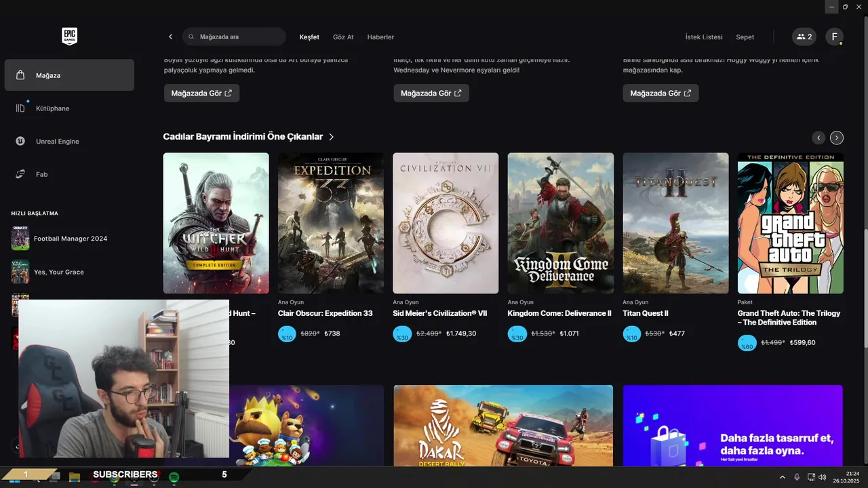Switch to the Haberler tab
This screenshot has width=868, height=488.
[380, 37]
